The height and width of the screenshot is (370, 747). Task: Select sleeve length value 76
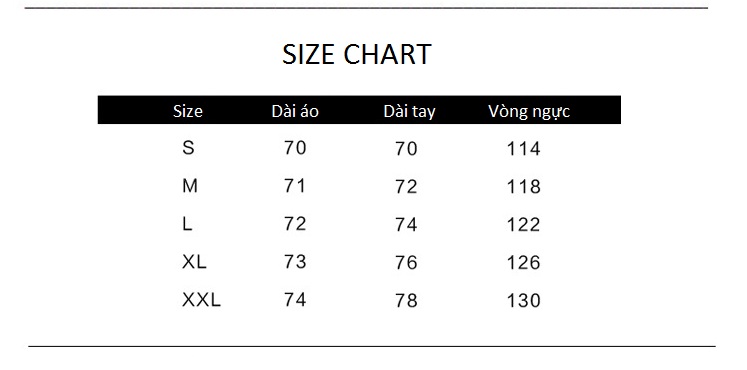[x=406, y=262]
